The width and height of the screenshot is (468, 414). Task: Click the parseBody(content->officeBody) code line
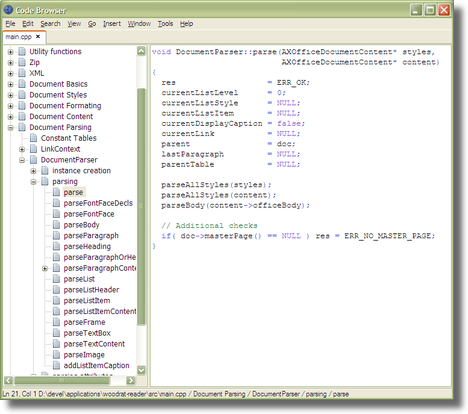pyautogui.click(x=235, y=205)
